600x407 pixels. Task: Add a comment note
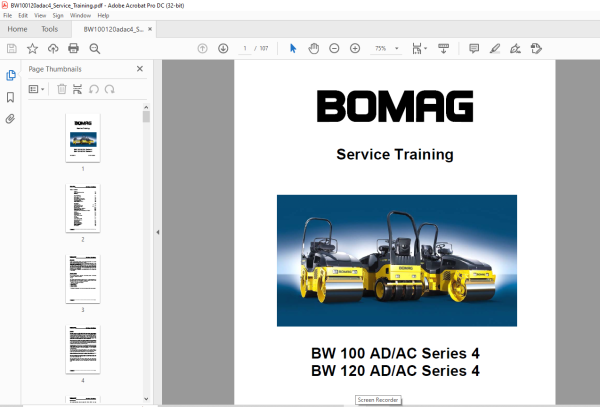[474, 49]
